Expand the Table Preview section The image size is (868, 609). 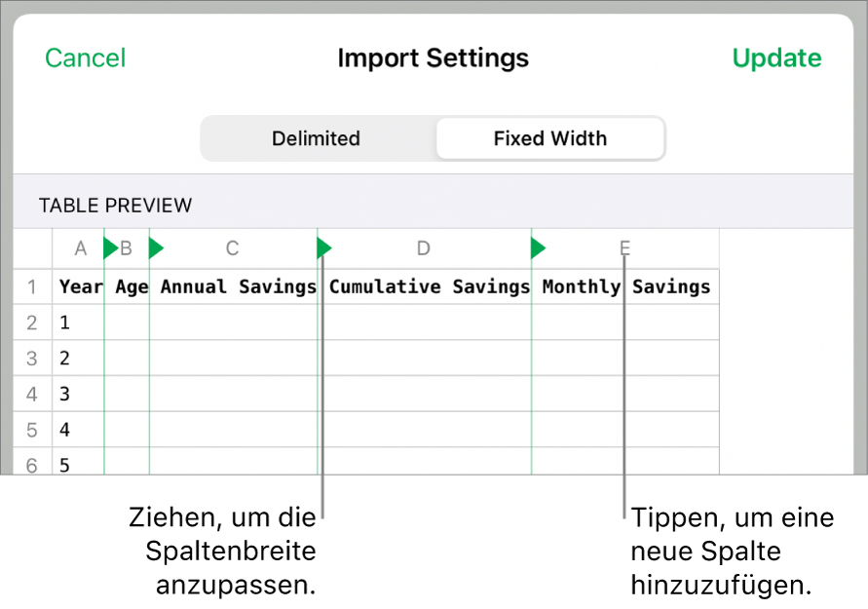click(x=116, y=206)
